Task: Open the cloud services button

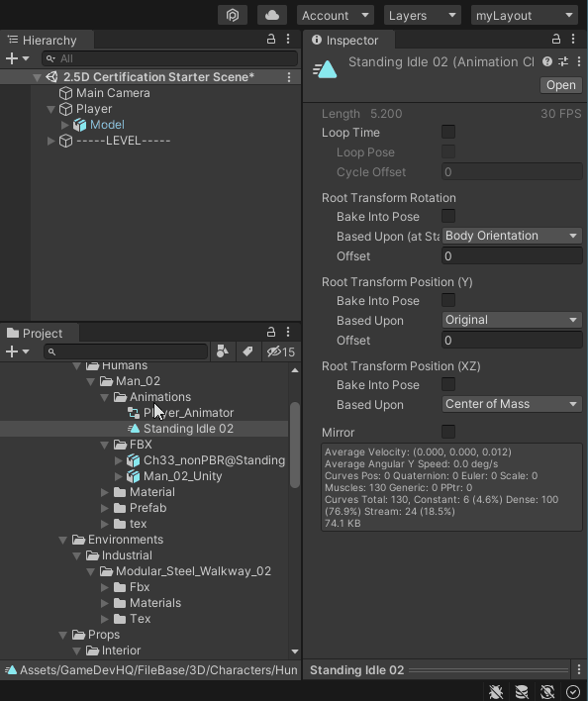Action: pyautogui.click(x=271, y=15)
